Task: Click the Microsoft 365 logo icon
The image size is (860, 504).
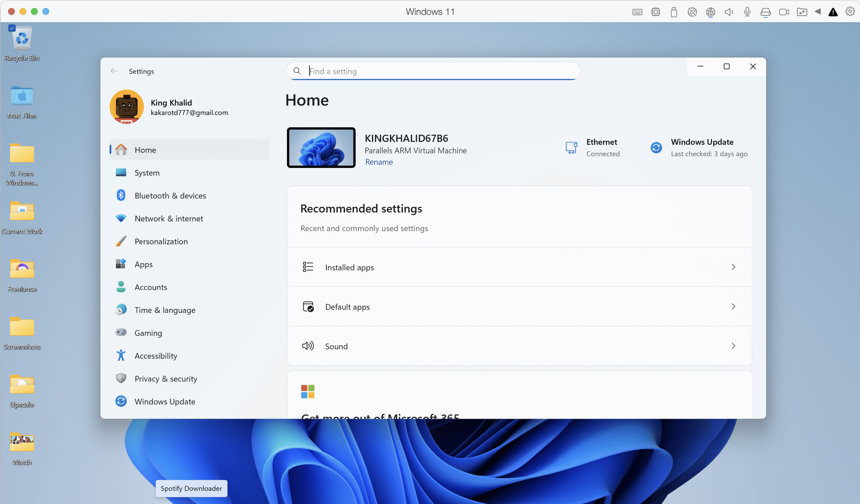Action: 308,392
